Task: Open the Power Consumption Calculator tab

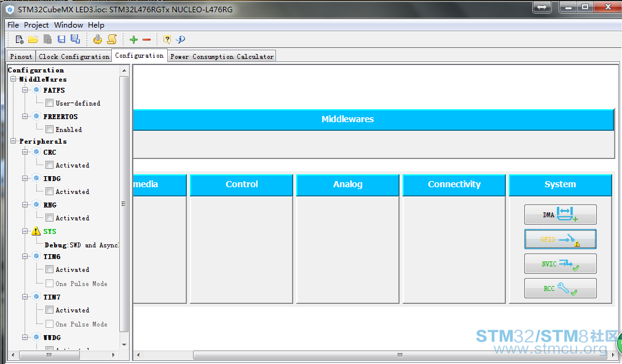Action: (x=222, y=56)
